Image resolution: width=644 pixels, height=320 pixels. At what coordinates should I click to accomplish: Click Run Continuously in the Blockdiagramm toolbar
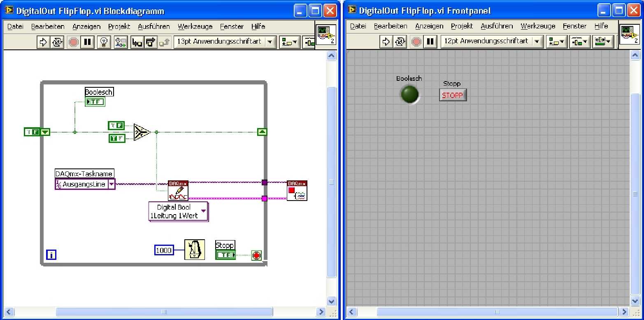pyautogui.click(x=57, y=42)
